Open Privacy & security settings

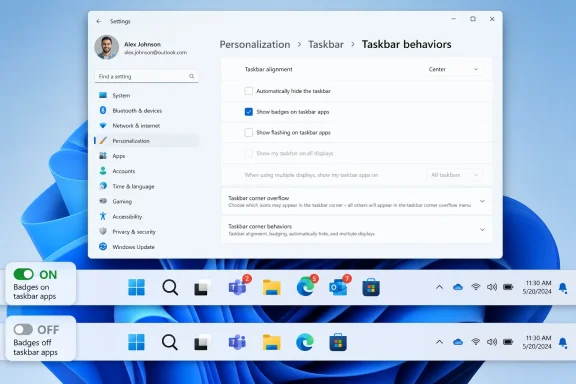(x=147, y=232)
